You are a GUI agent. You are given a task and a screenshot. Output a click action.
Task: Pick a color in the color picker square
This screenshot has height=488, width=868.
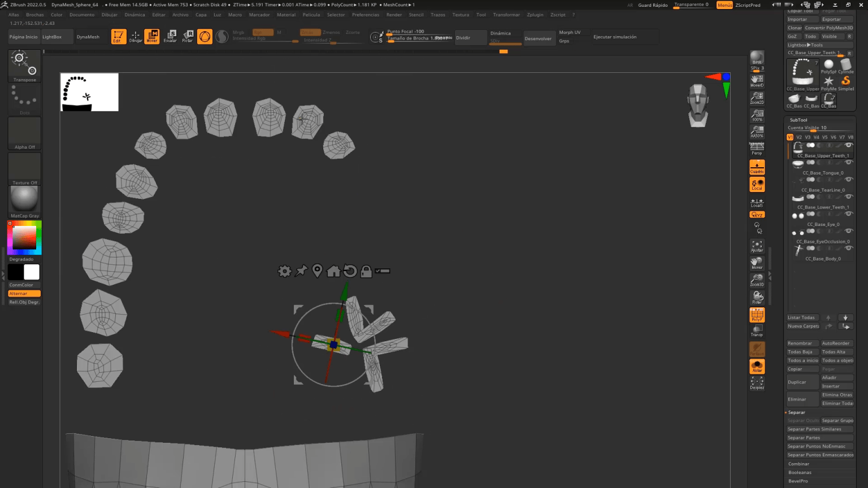(24, 238)
